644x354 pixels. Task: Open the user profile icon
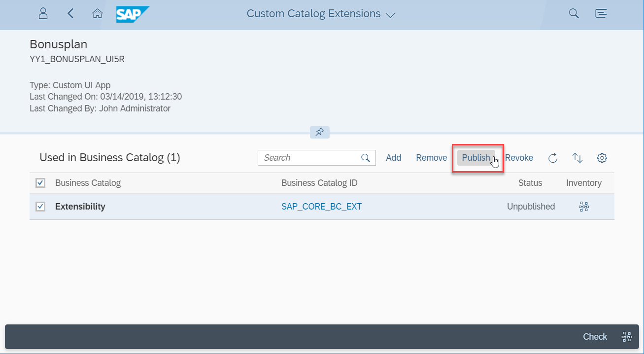point(43,13)
